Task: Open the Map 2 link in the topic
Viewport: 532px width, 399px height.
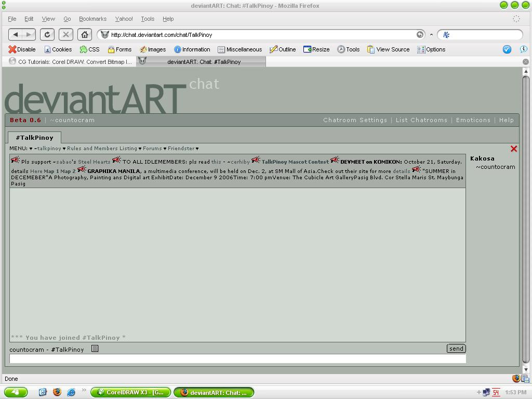Action: pos(68,171)
